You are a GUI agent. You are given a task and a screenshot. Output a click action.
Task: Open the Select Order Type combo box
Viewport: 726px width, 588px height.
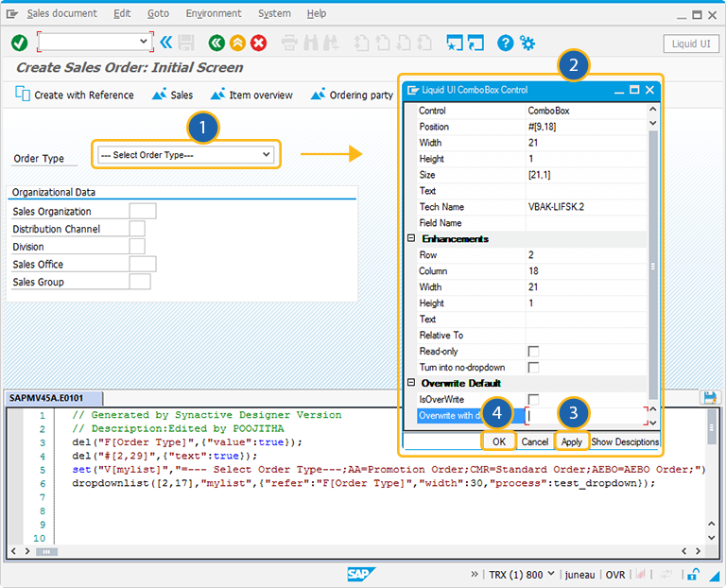tap(186, 155)
